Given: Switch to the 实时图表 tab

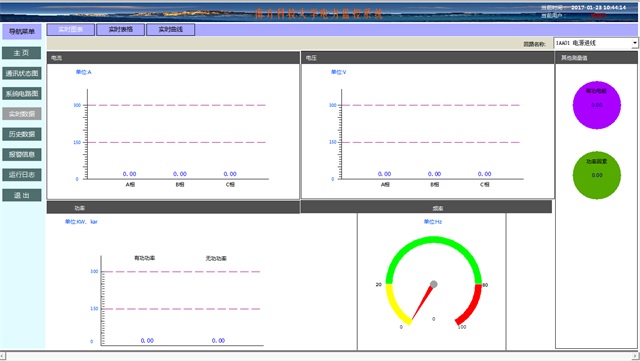Looking at the screenshot, I should pos(71,29).
